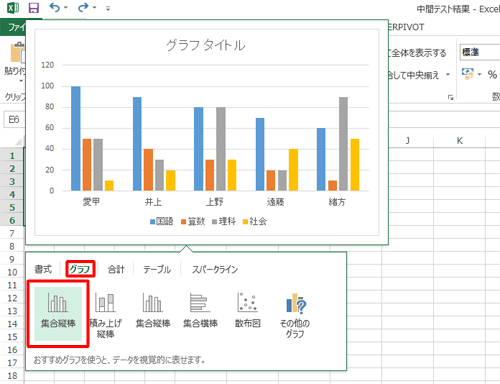This screenshot has height=384, width=500.
Task: Click グラフ タイトル in chart preview
Action: [206, 45]
